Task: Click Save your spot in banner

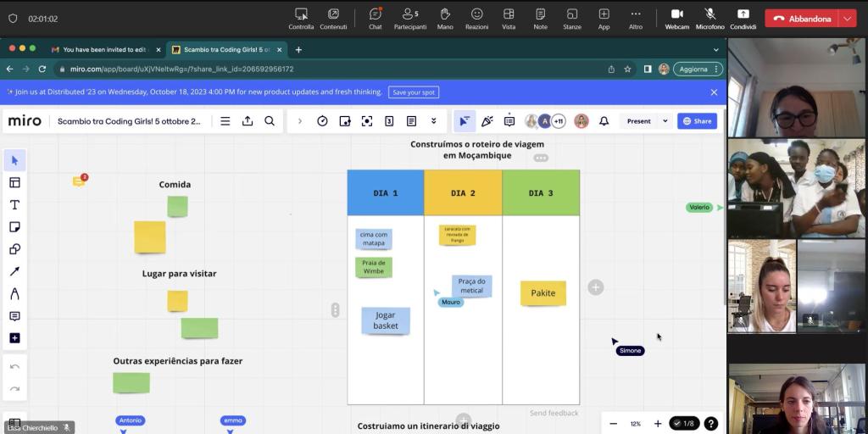Action: [414, 92]
